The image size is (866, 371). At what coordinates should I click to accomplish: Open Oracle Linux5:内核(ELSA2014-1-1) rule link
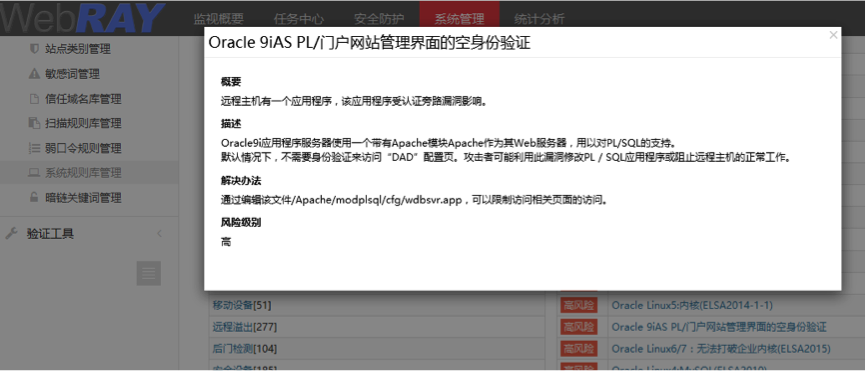click(692, 305)
